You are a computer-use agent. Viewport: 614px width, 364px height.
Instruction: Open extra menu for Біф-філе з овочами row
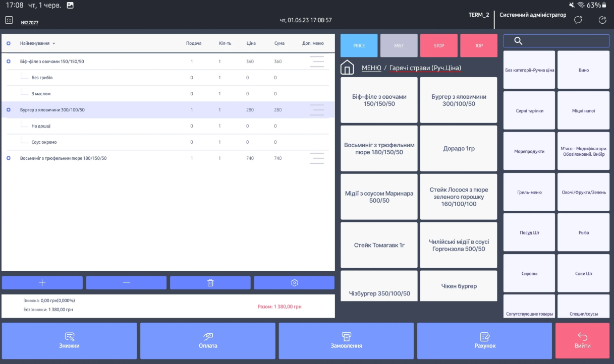coord(317,62)
